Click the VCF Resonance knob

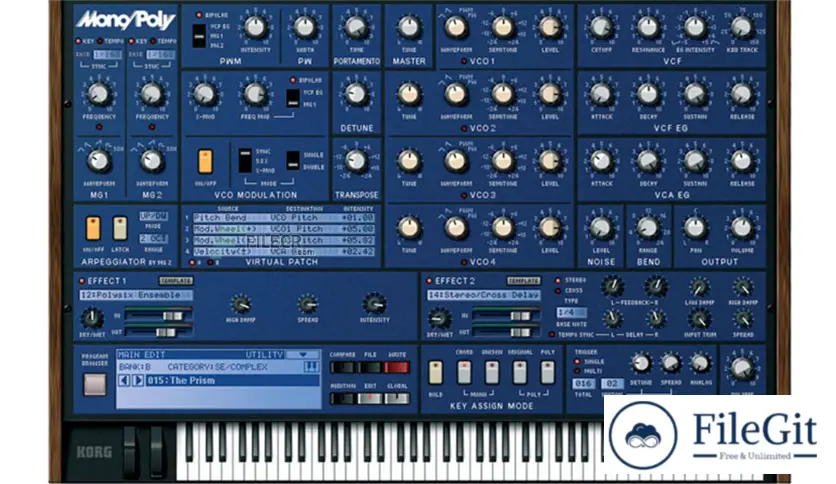click(648, 27)
